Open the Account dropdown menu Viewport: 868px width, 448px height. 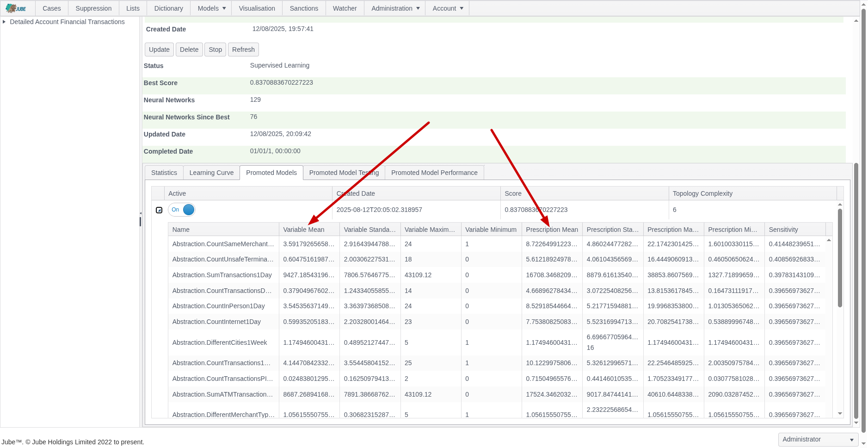pos(447,8)
